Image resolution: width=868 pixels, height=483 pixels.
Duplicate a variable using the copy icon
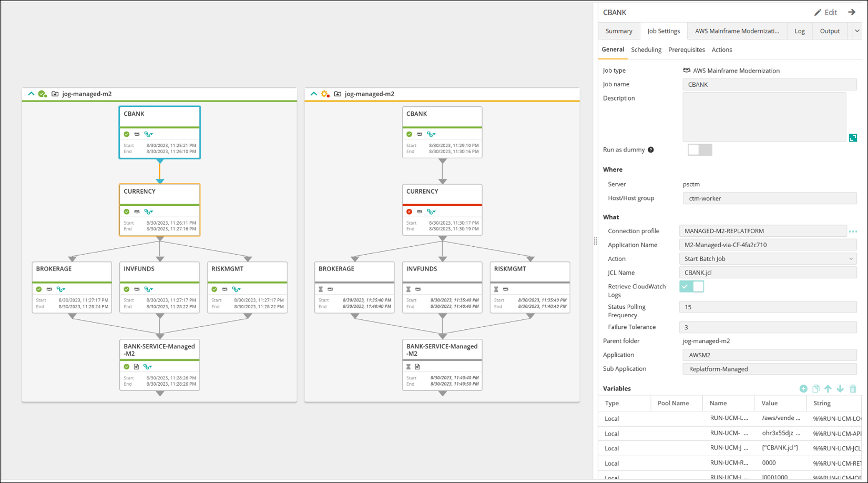click(x=815, y=388)
